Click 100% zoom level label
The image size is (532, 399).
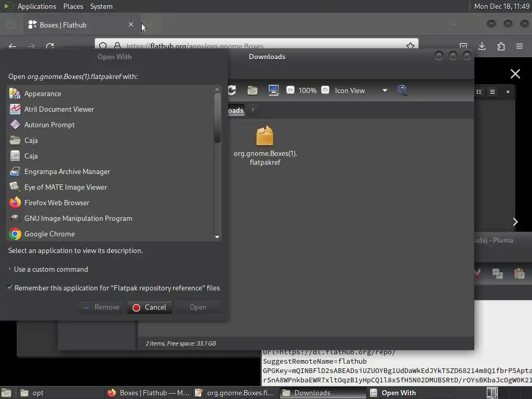[308, 90]
